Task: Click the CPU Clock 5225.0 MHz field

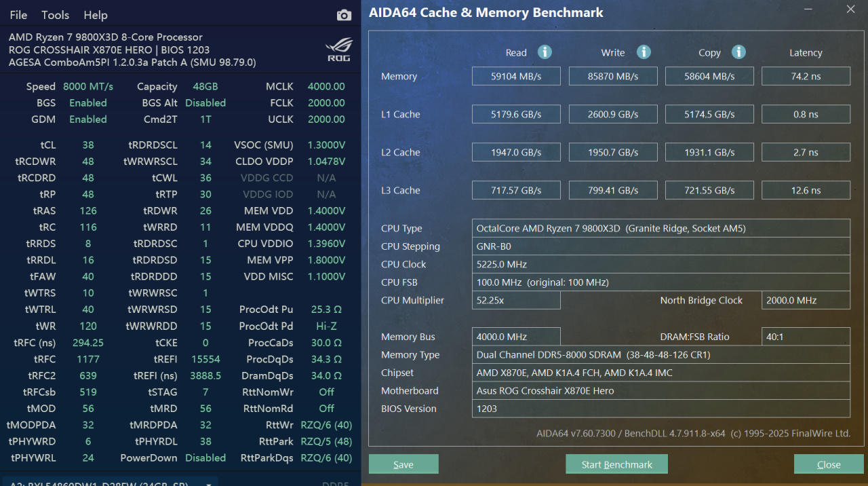Action: (661, 264)
